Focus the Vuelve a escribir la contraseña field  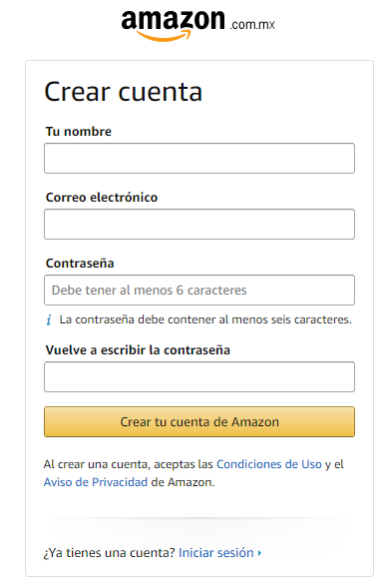199,377
